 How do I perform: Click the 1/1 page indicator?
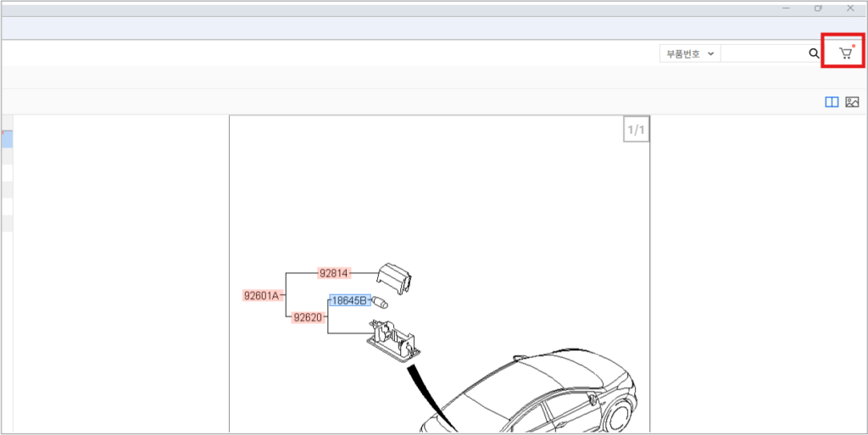coord(636,130)
